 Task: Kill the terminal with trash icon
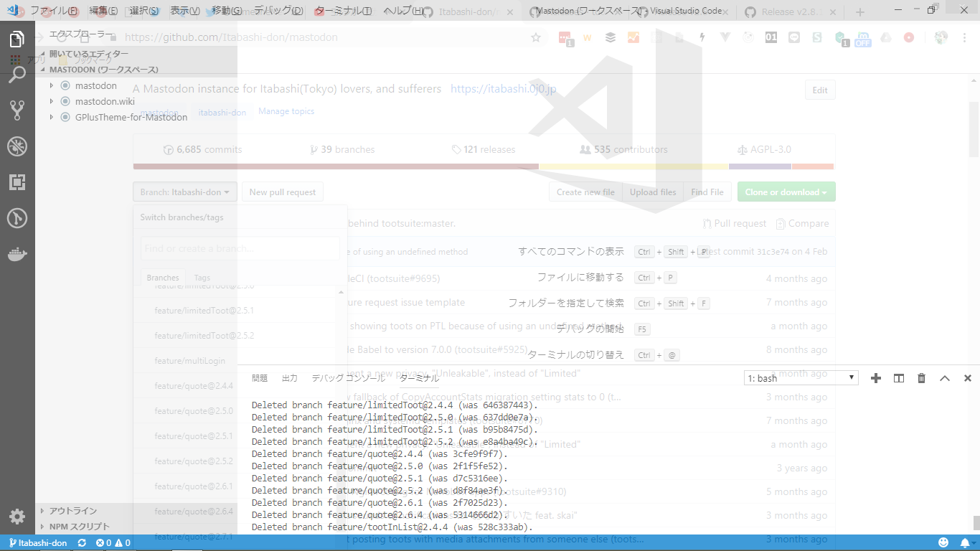[x=922, y=378]
